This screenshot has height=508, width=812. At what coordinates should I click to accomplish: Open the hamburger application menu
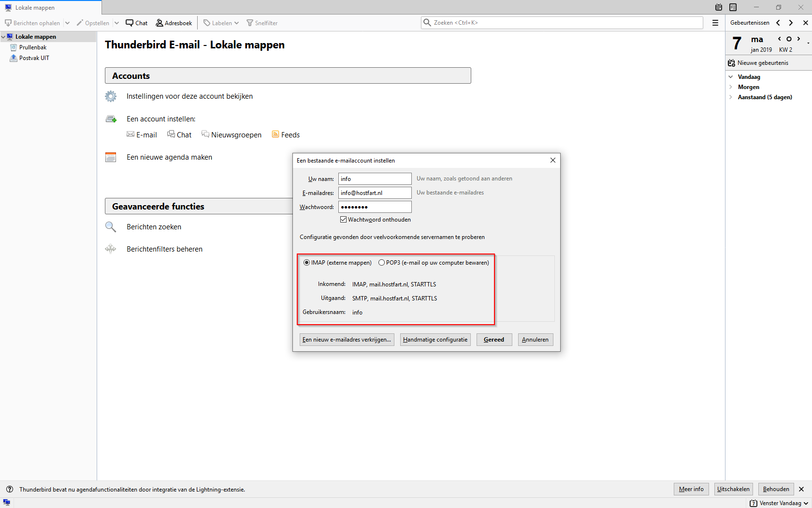(715, 23)
